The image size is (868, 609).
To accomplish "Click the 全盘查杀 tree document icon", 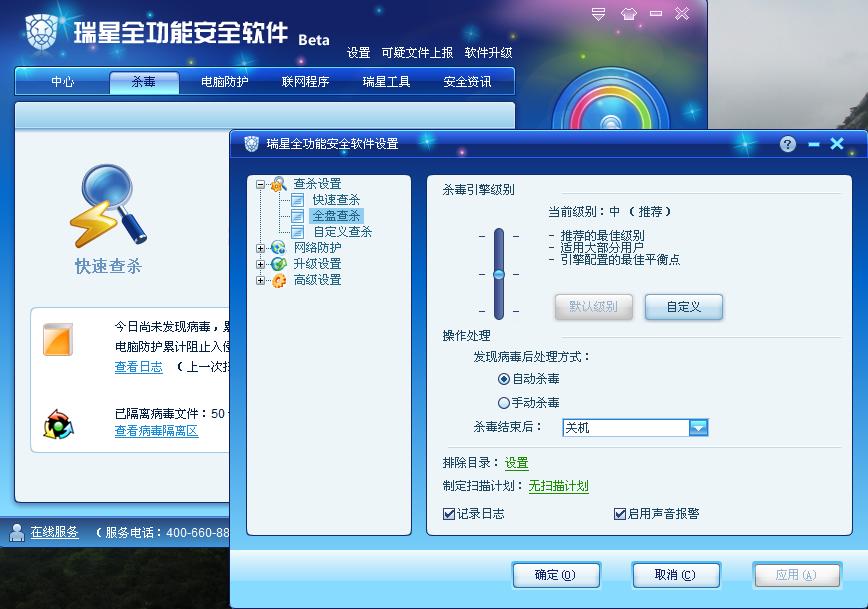I will [298, 216].
